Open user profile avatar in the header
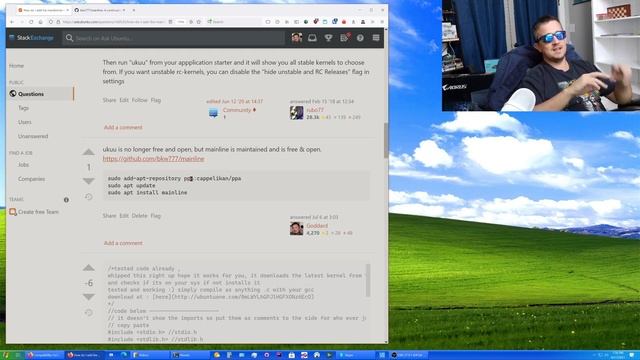This screenshot has height=360, width=640. click(297, 38)
